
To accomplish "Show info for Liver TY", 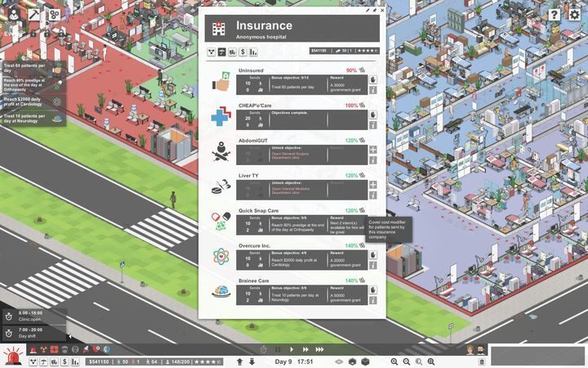I will pyautogui.click(x=372, y=195).
